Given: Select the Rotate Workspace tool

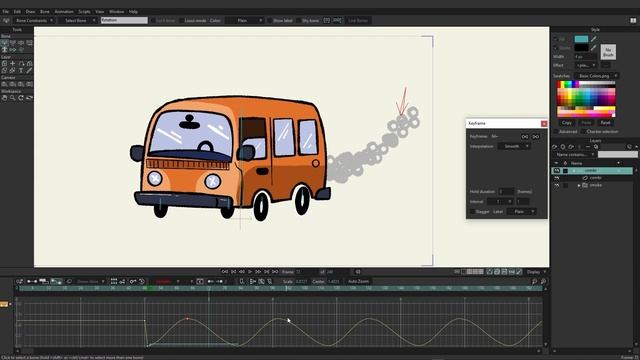Looking at the screenshot, I should click(21, 98).
